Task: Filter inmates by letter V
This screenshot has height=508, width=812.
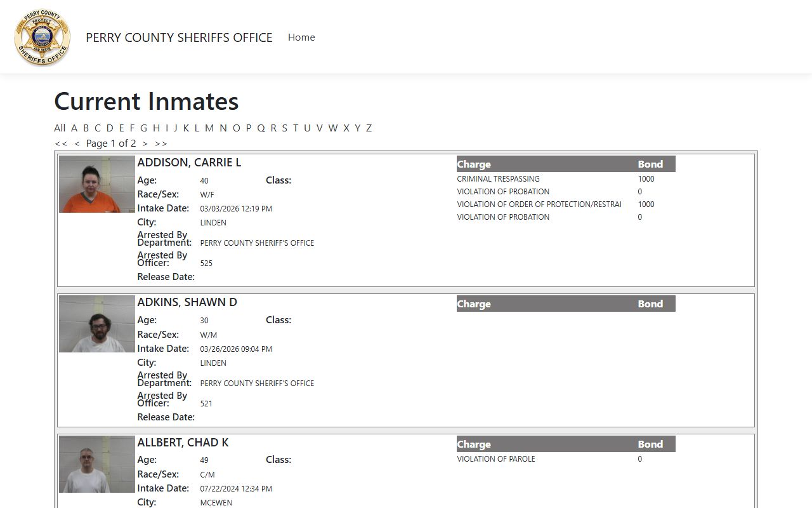Action: coord(320,128)
